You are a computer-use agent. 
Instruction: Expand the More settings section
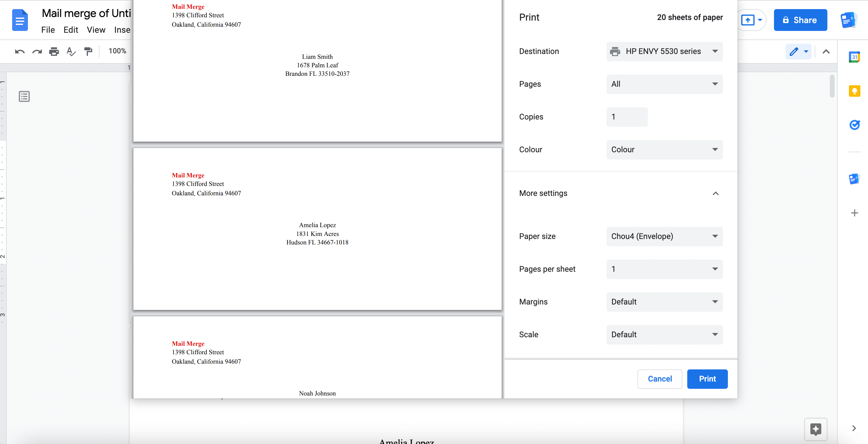click(716, 193)
